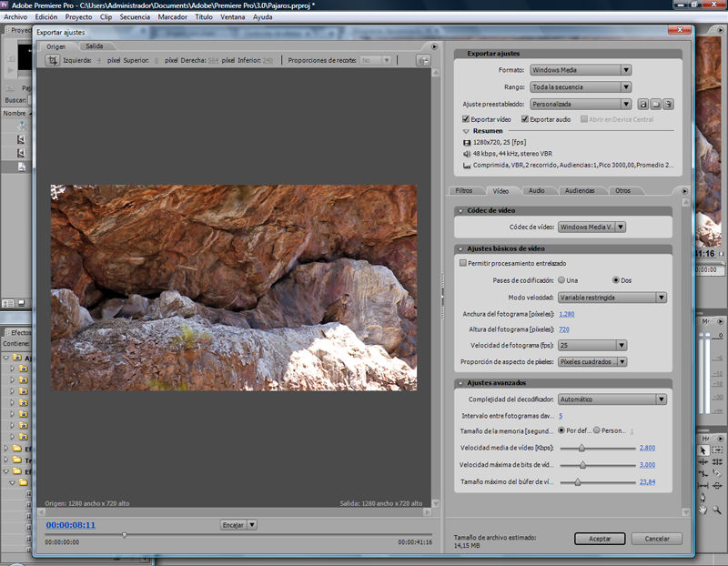Switch to the Salida tab
Image resolution: width=728 pixels, height=566 pixels.
(95, 46)
